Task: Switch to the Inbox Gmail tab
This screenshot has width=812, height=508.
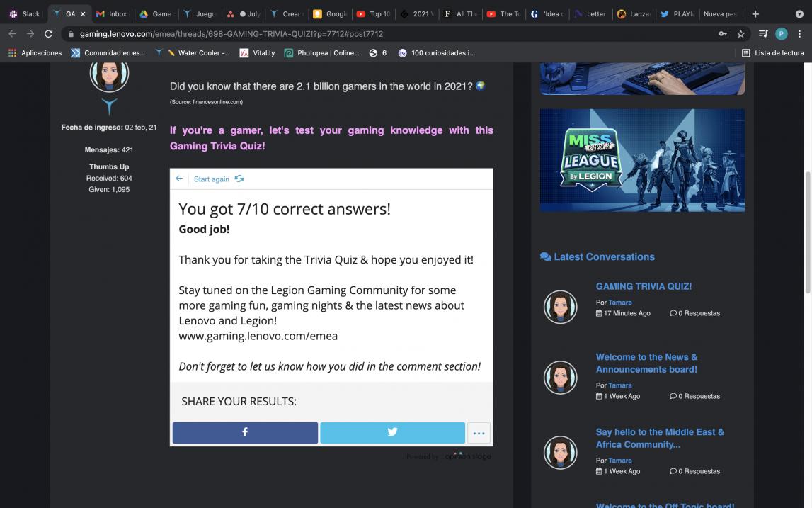Action: click(112, 14)
